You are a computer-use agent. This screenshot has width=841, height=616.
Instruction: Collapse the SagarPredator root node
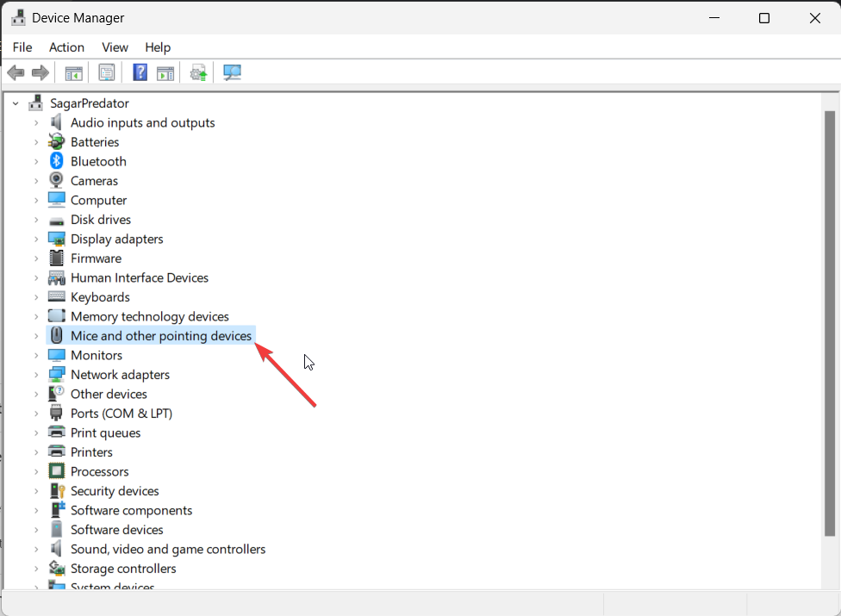16,103
